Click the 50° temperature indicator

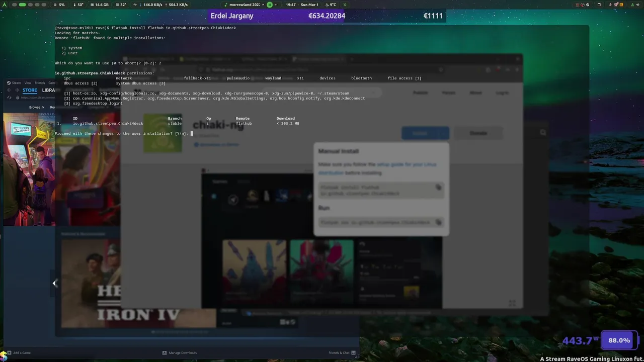[77, 5]
